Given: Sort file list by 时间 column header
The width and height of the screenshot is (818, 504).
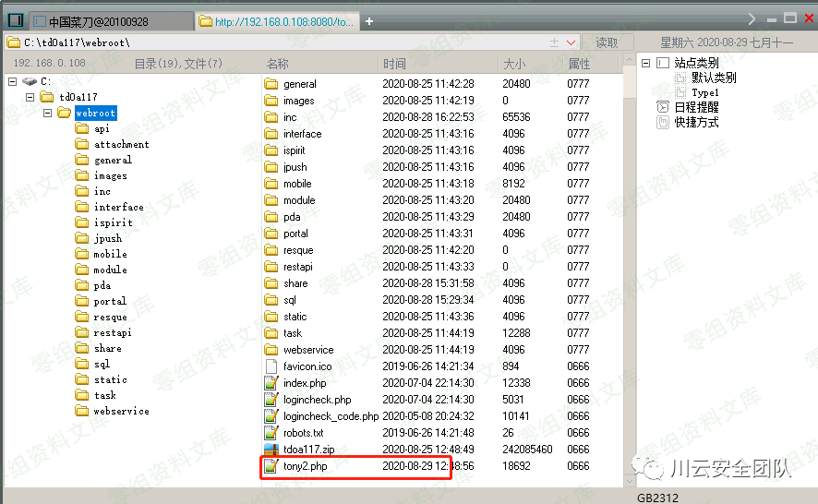Looking at the screenshot, I should tap(394, 64).
